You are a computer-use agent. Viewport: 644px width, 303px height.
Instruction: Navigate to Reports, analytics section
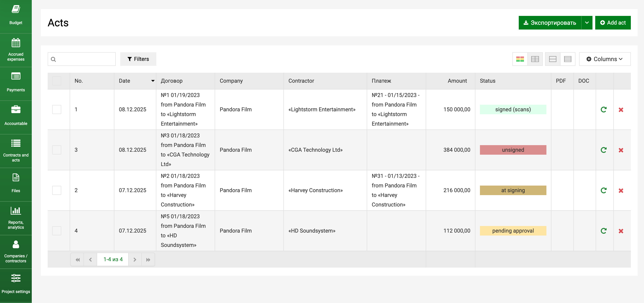coord(16,218)
